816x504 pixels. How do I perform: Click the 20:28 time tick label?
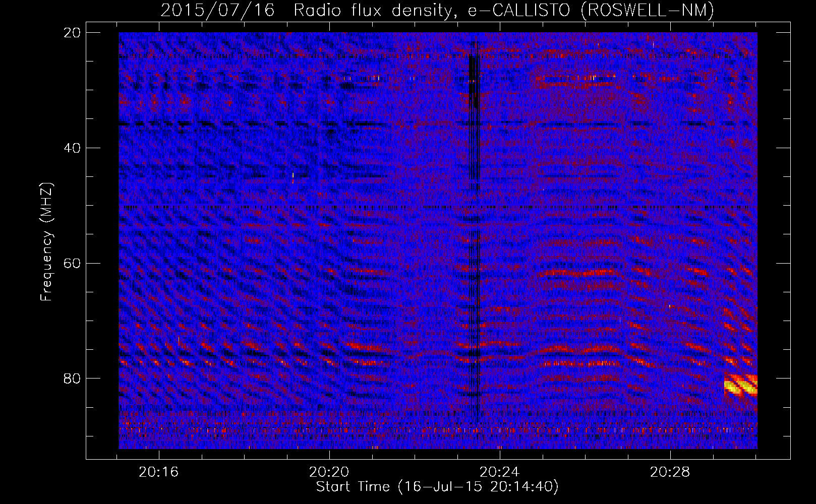pyautogui.click(x=670, y=472)
